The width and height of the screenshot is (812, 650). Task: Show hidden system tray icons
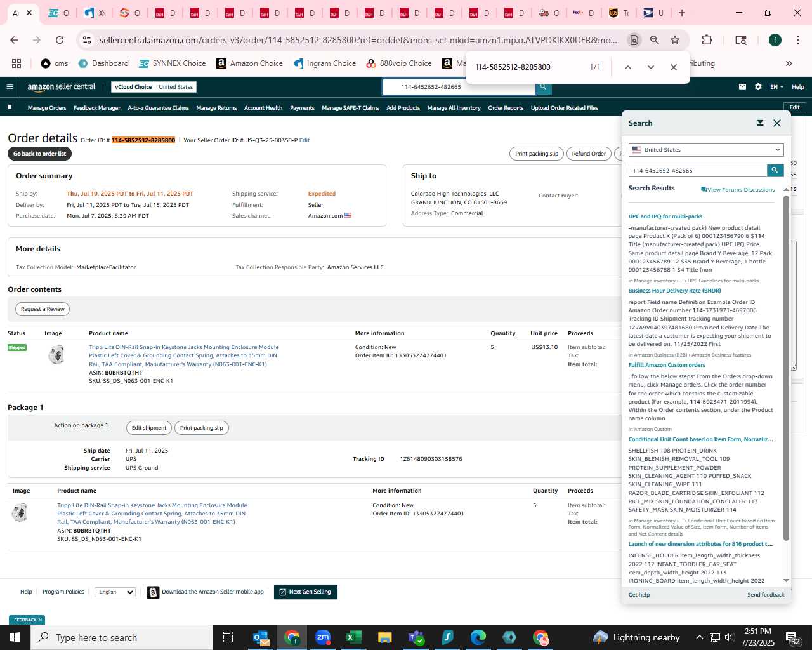(x=699, y=637)
